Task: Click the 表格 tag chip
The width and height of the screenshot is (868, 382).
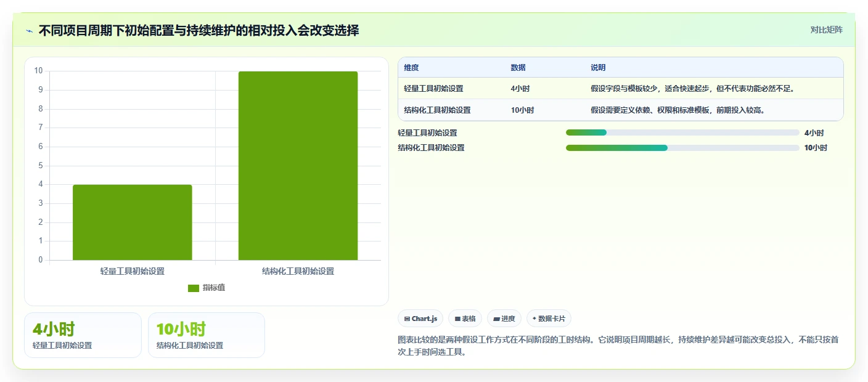Action: point(465,319)
